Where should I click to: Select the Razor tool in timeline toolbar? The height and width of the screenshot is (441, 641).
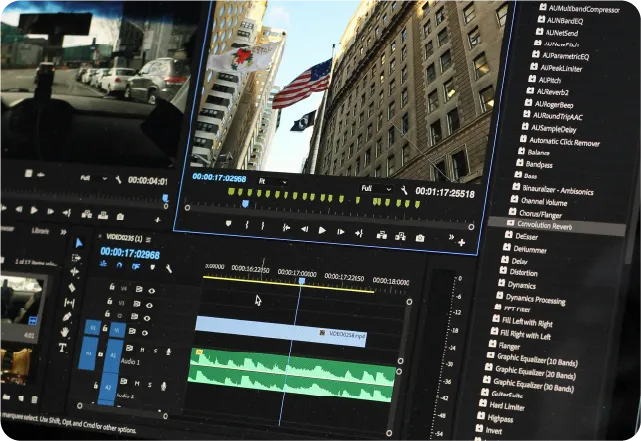click(72, 287)
